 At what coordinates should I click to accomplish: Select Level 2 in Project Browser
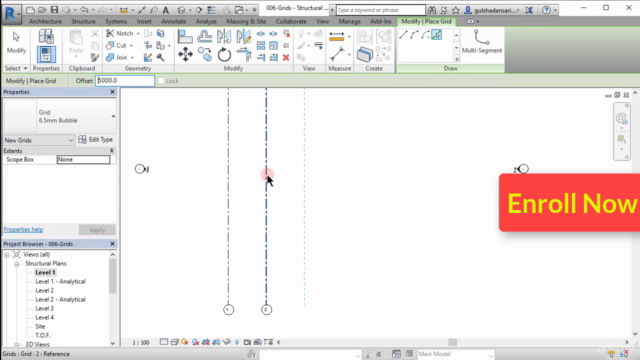pos(44,291)
